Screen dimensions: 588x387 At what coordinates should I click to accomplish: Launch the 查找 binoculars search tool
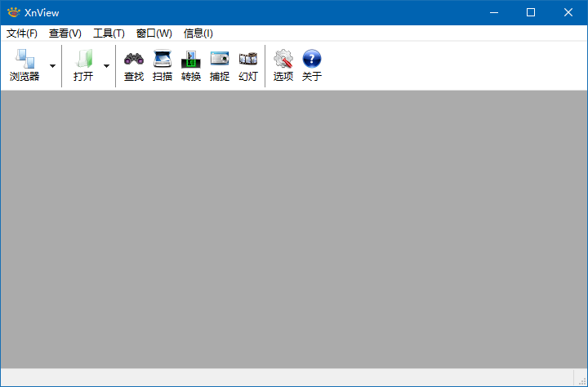click(x=134, y=65)
